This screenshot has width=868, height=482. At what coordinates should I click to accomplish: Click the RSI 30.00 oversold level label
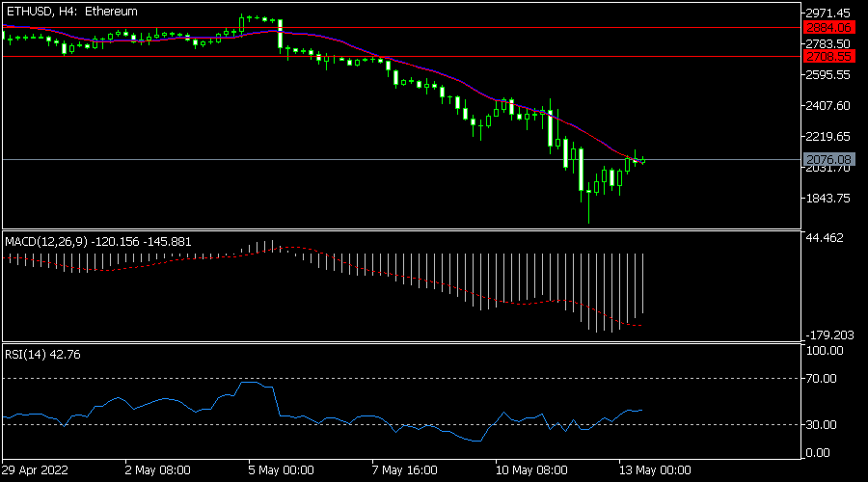[x=821, y=425]
